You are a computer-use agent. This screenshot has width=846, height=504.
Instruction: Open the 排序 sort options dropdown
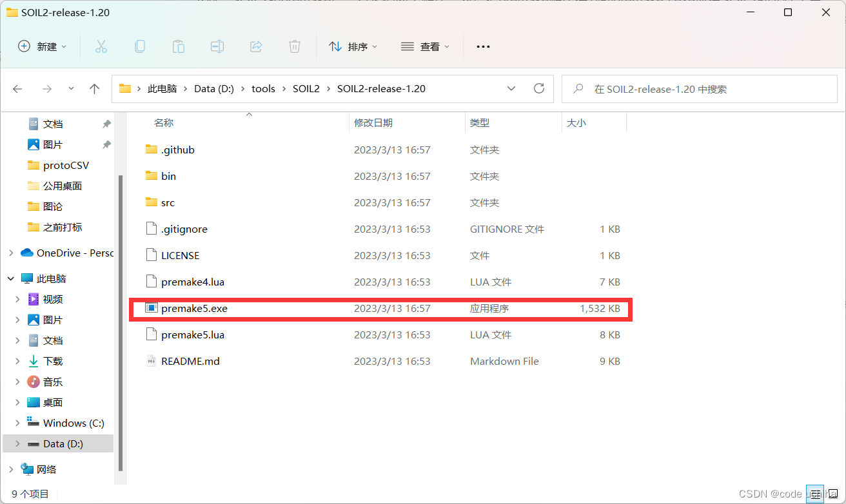pos(353,46)
